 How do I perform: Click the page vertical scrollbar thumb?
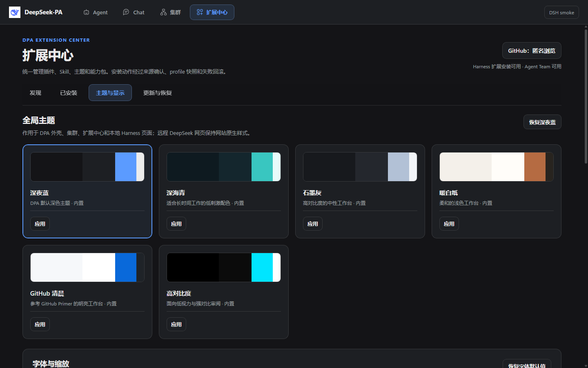586,96
